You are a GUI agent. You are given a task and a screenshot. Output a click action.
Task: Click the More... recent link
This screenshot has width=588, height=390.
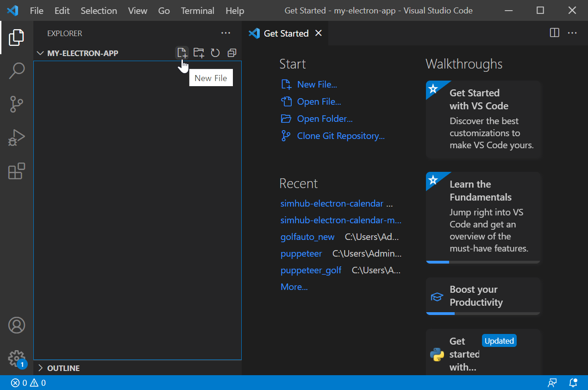pos(294,287)
